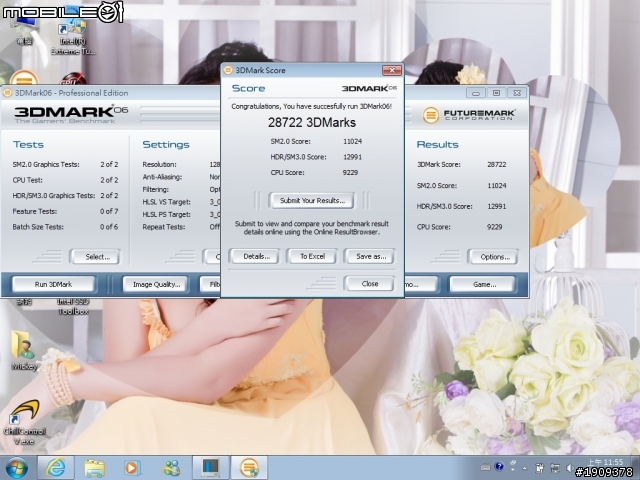Export results with To Excel button

312,256
